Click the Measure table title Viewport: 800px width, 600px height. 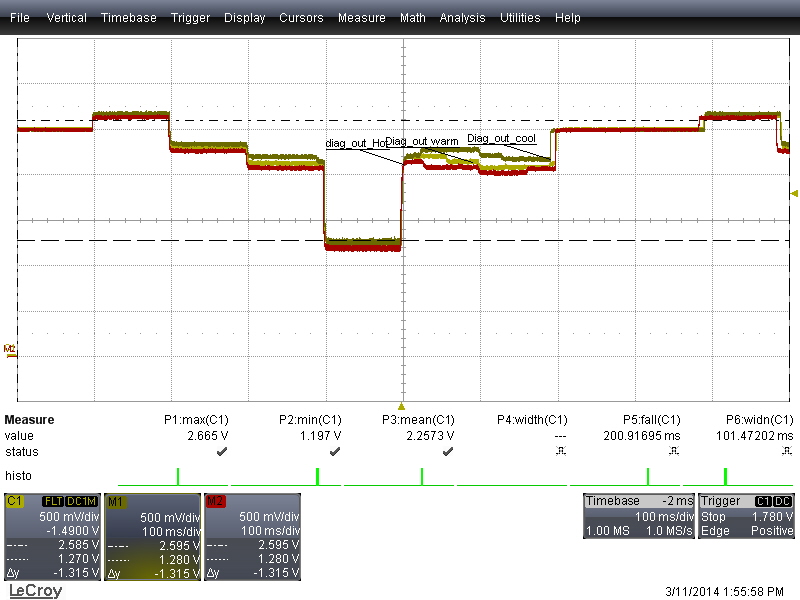[x=30, y=420]
